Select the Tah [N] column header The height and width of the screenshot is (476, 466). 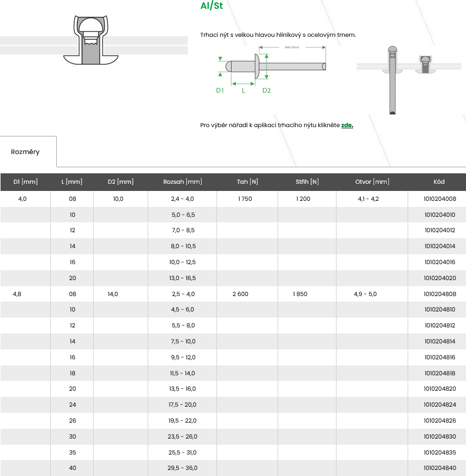coord(247,182)
